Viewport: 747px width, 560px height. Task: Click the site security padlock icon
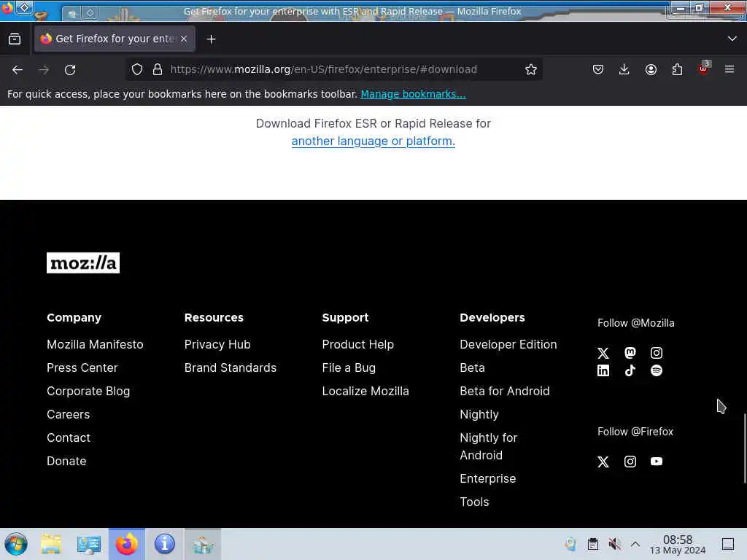(158, 69)
